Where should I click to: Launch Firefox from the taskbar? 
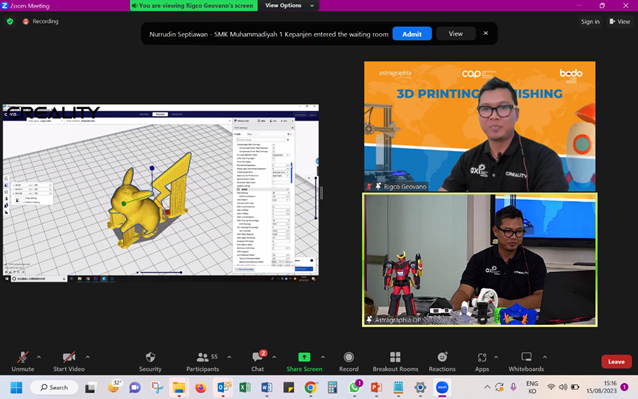click(x=200, y=388)
